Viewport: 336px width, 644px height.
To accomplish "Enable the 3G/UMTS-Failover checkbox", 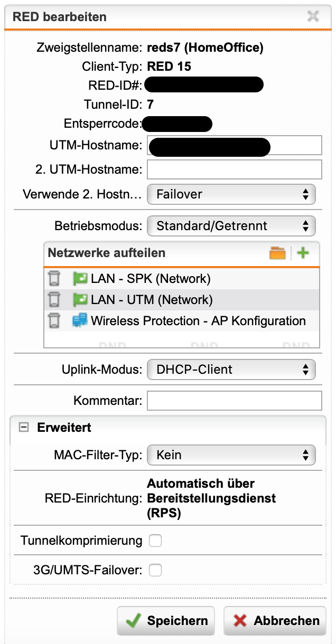I will 155,570.
